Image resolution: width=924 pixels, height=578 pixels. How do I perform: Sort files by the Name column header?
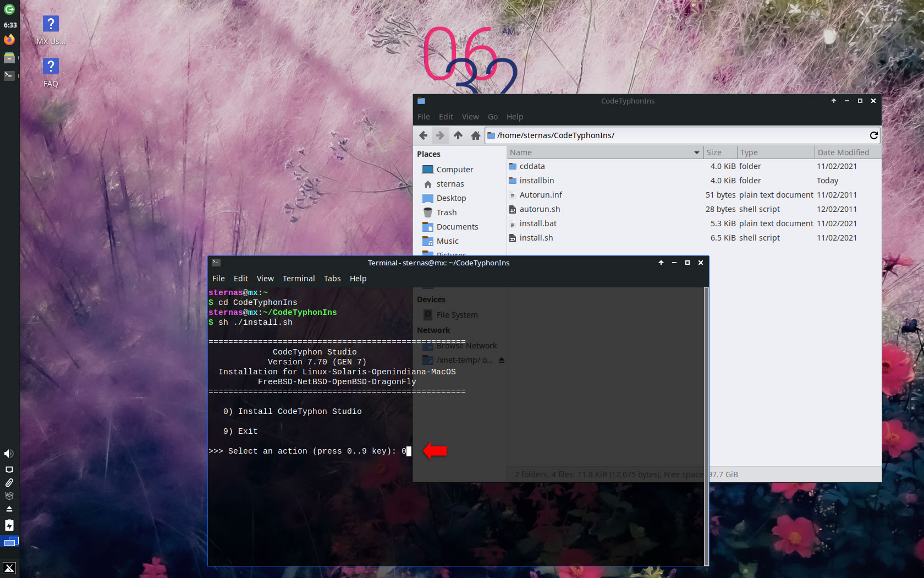coord(604,152)
